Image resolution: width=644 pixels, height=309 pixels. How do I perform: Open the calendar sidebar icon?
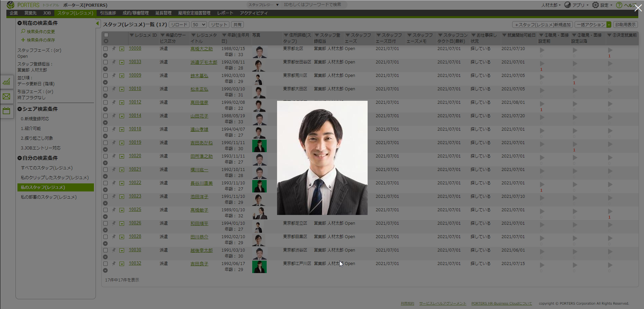coord(6,111)
